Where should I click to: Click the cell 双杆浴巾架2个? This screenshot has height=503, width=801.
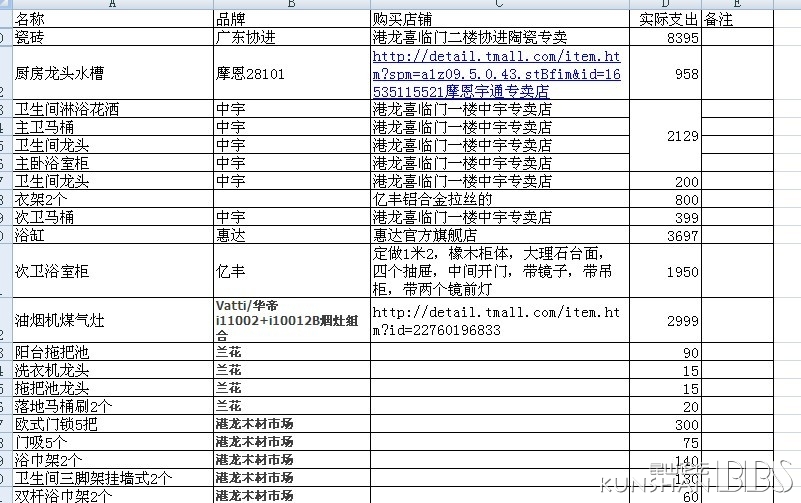click(x=112, y=495)
